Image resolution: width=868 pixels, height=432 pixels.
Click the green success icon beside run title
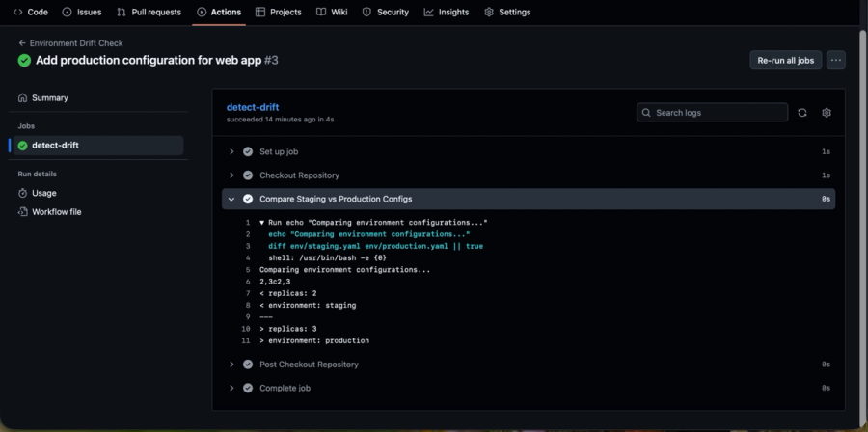pyautogui.click(x=24, y=61)
